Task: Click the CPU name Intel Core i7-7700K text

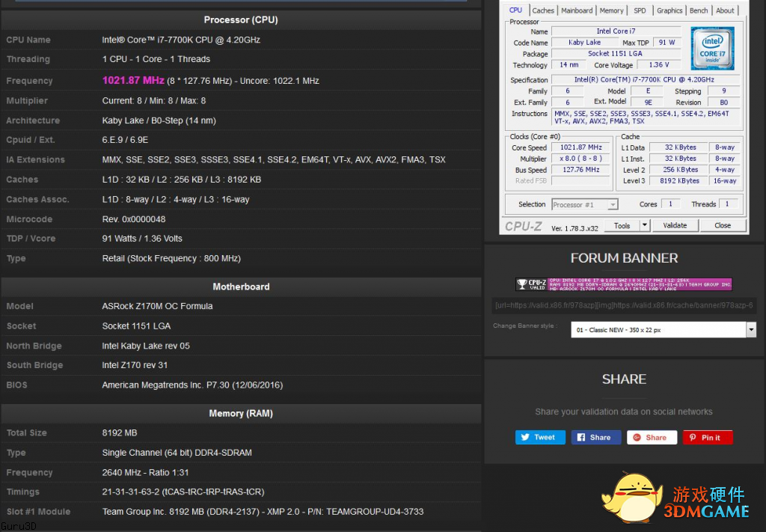Action: (181, 40)
